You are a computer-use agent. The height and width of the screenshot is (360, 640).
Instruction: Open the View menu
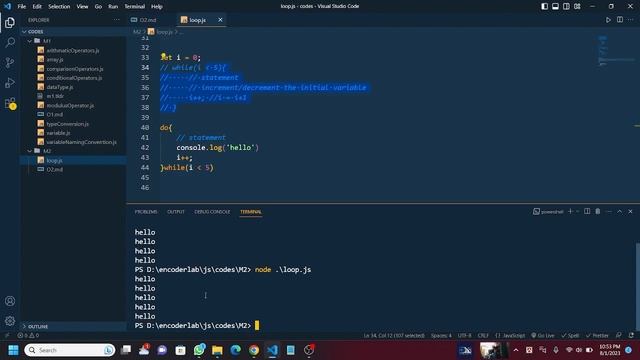point(82,7)
